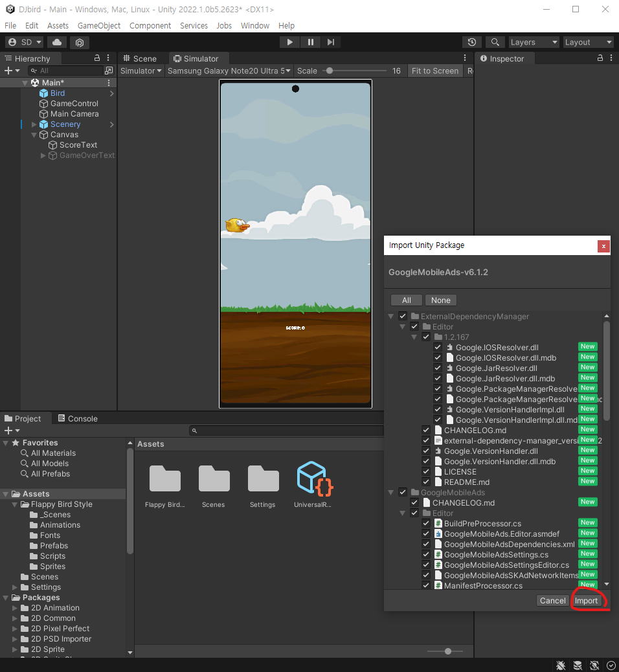
Task: Open the Flappy Bird asset folder thumbnail
Action: (x=165, y=478)
